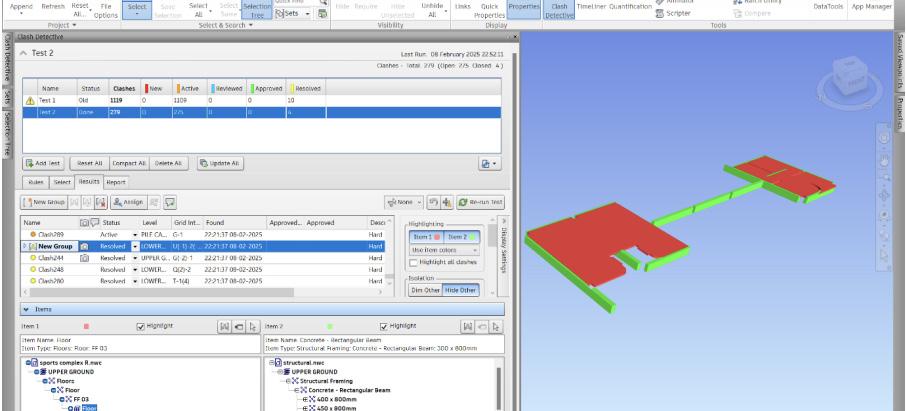
Task: Switch to the Select tab
Action: (x=62, y=182)
